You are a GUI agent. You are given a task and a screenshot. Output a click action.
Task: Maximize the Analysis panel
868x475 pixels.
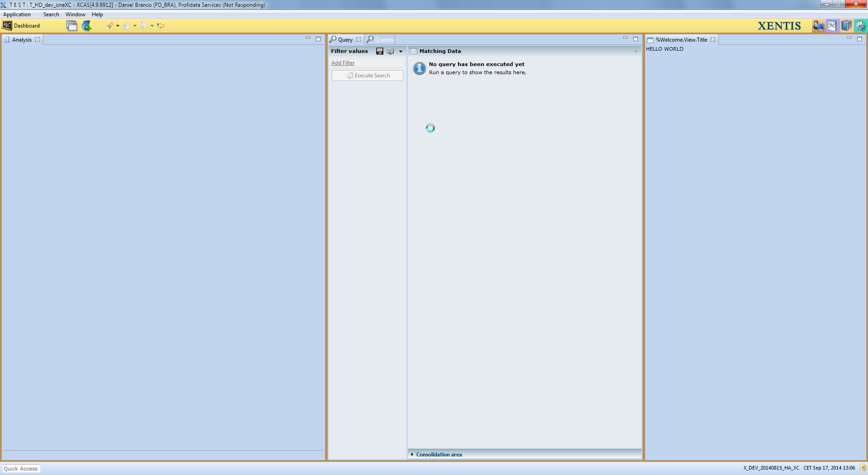pos(318,39)
